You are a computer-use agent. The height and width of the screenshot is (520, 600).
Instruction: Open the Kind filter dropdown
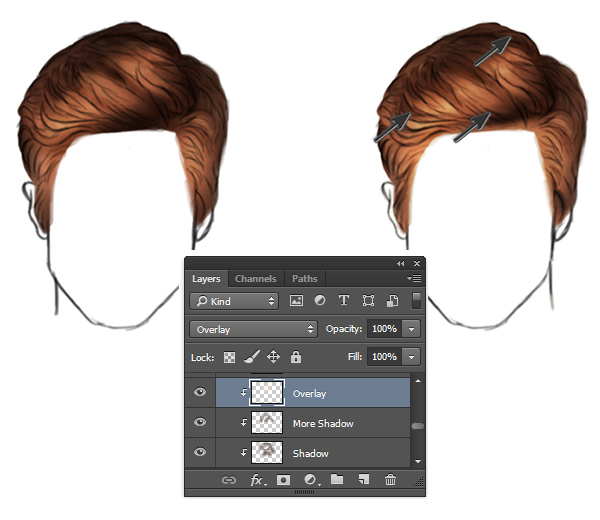pyautogui.click(x=234, y=301)
